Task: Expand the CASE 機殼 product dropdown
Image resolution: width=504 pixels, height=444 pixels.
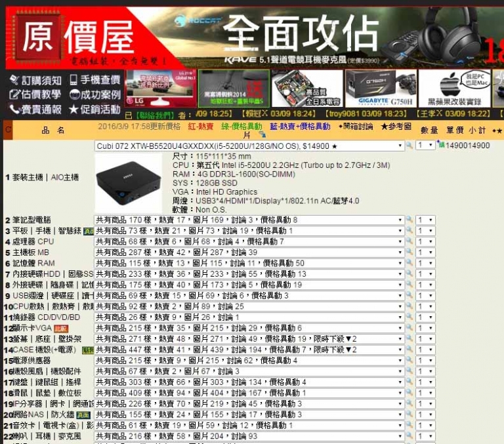Action: click(x=249, y=350)
